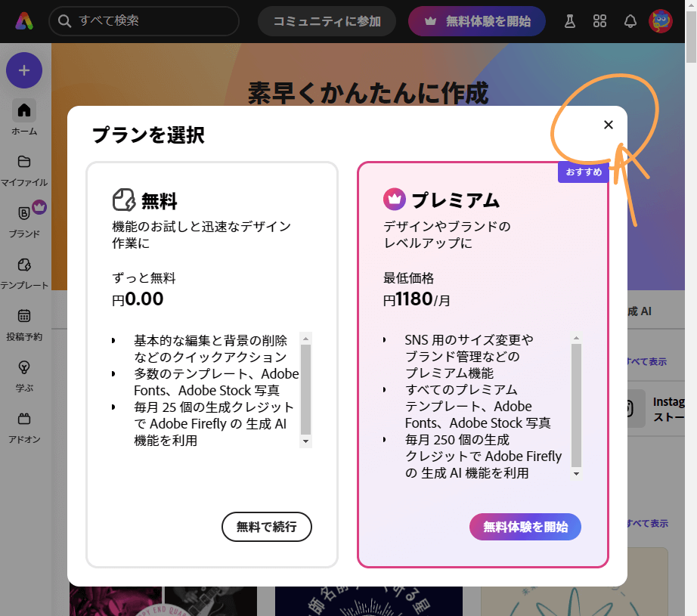Click the プレミアム features list scrollbar thumb
Screen dimensions: 697x616
577,405
